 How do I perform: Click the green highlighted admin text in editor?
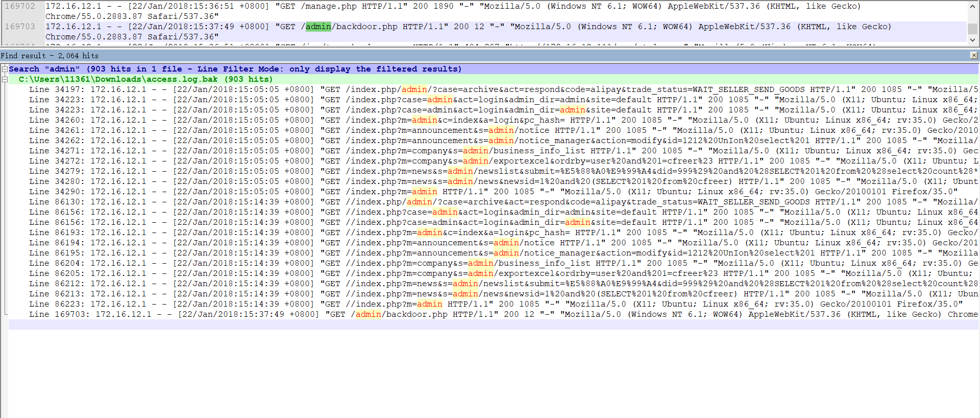click(x=318, y=27)
